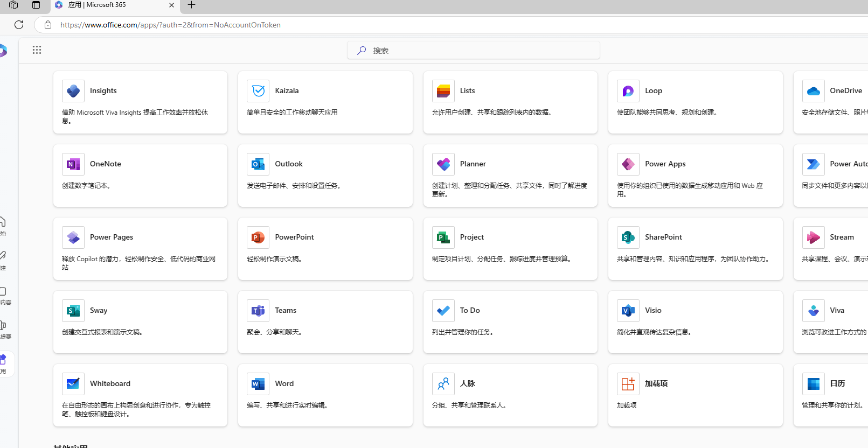Launch Outlook from its icon
Image resolution: width=868 pixels, height=448 pixels.
(x=258, y=164)
